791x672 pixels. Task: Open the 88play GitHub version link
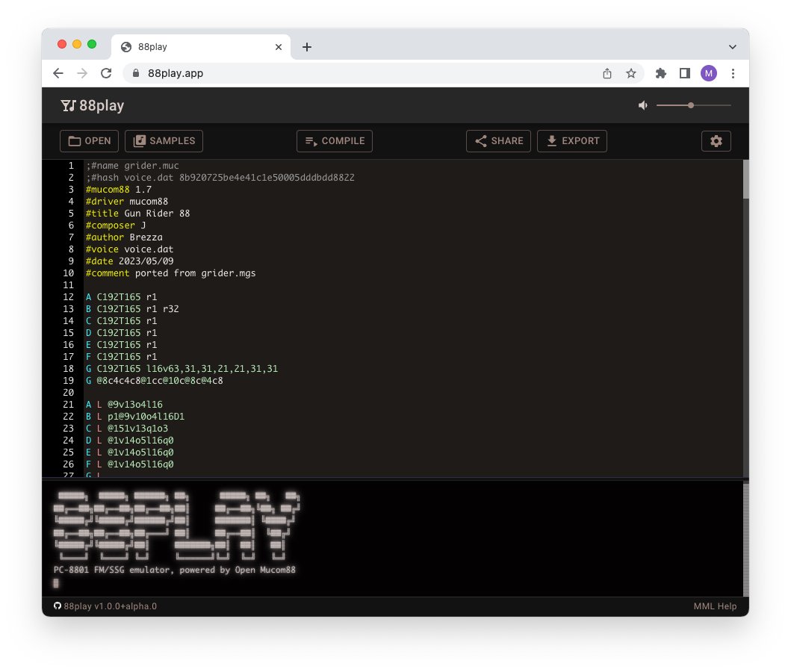pos(105,606)
